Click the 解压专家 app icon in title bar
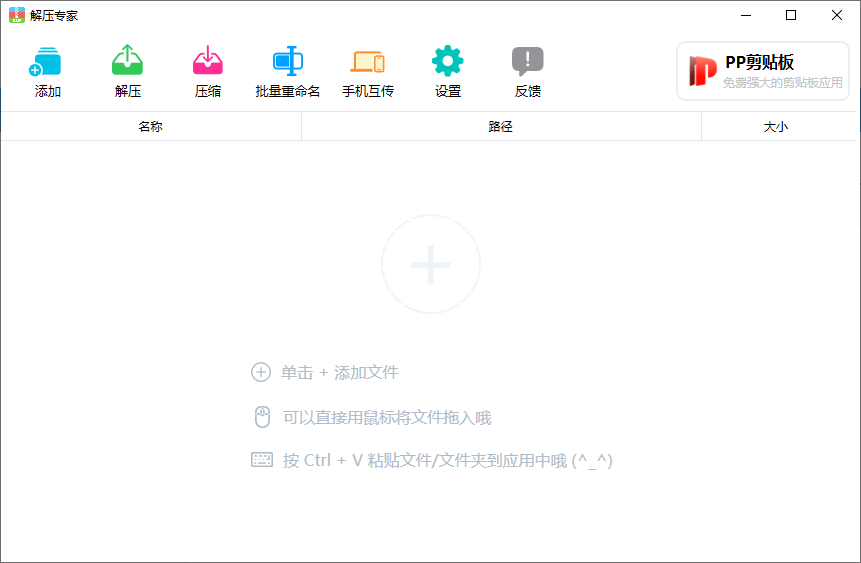Viewport: 861px width, 563px height. click(x=17, y=15)
